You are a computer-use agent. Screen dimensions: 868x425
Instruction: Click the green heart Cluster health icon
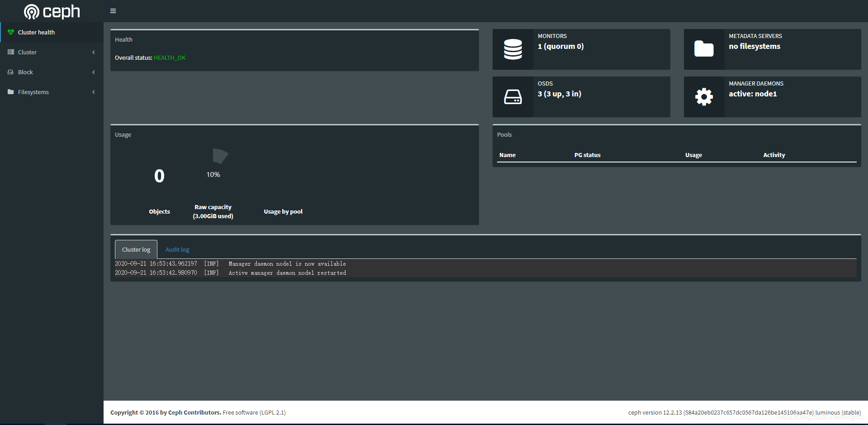[x=11, y=32]
